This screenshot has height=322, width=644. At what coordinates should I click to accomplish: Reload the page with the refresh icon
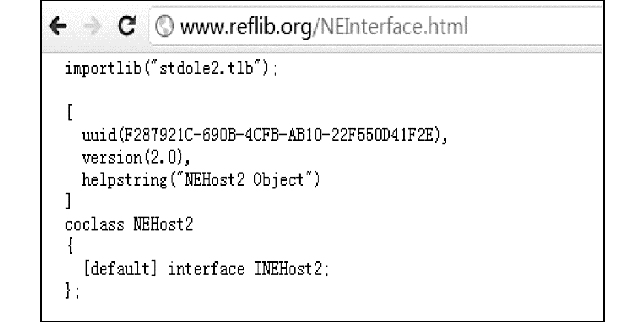127,26
